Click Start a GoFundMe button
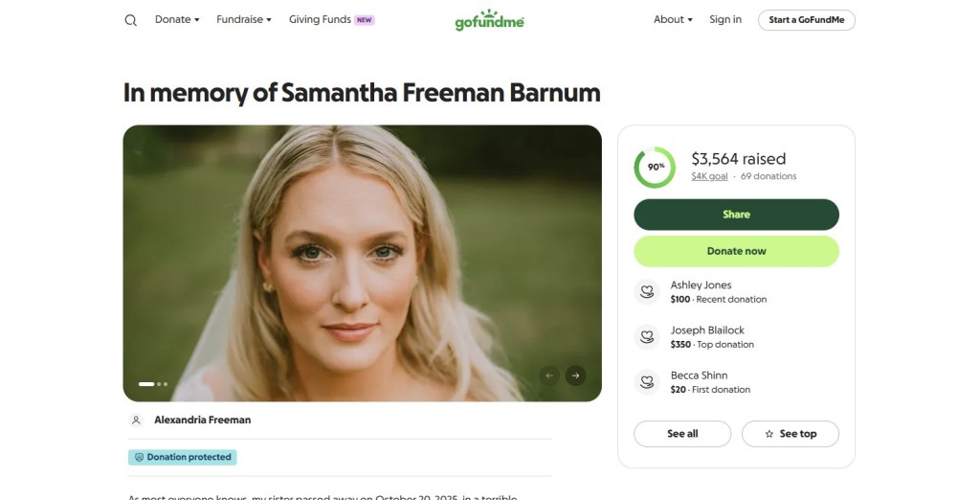This screenshot has height=500, width=980. 806,20
